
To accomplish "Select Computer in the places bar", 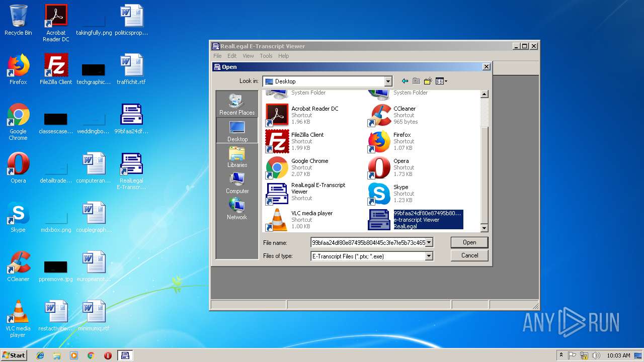I will point(237,183).
